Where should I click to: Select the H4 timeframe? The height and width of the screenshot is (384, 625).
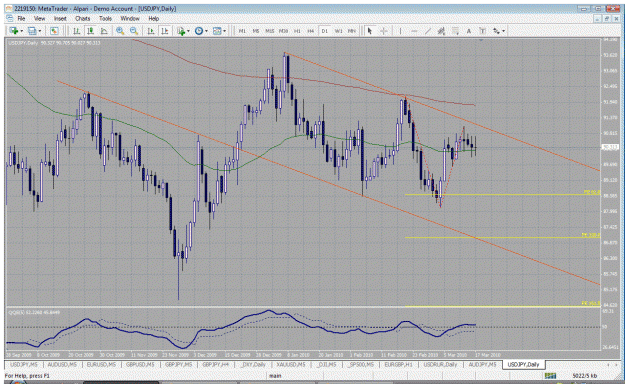pos(311,31)
